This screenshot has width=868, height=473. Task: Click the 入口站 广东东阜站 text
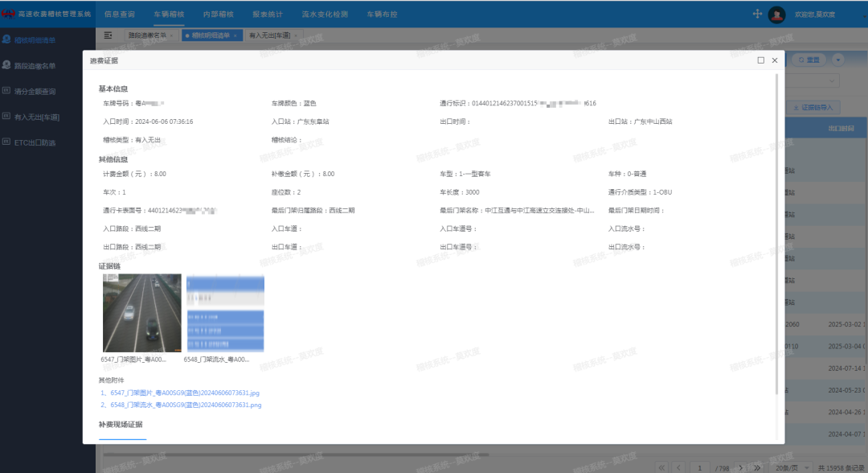300,121
